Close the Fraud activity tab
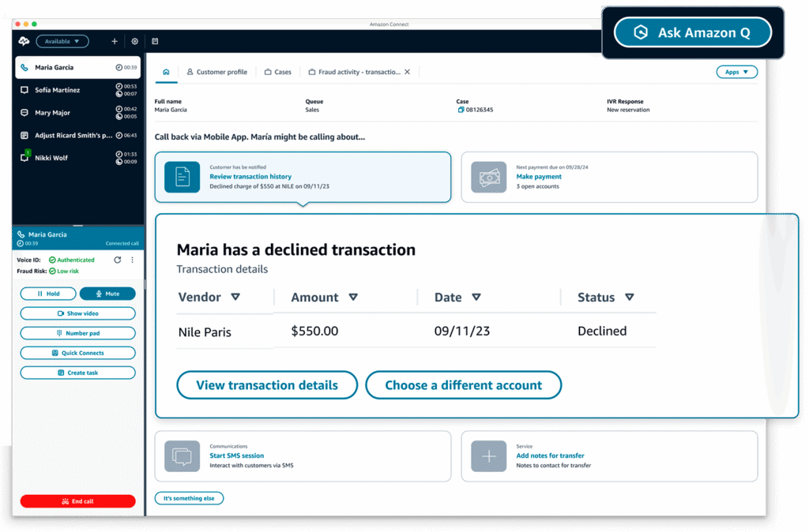Screen dimensions: 809x532 pos(408,72)
